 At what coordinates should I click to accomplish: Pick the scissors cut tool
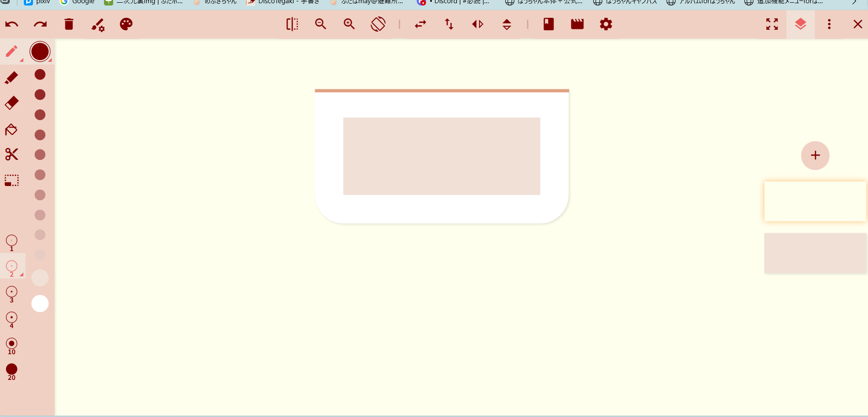coord(11,154)
